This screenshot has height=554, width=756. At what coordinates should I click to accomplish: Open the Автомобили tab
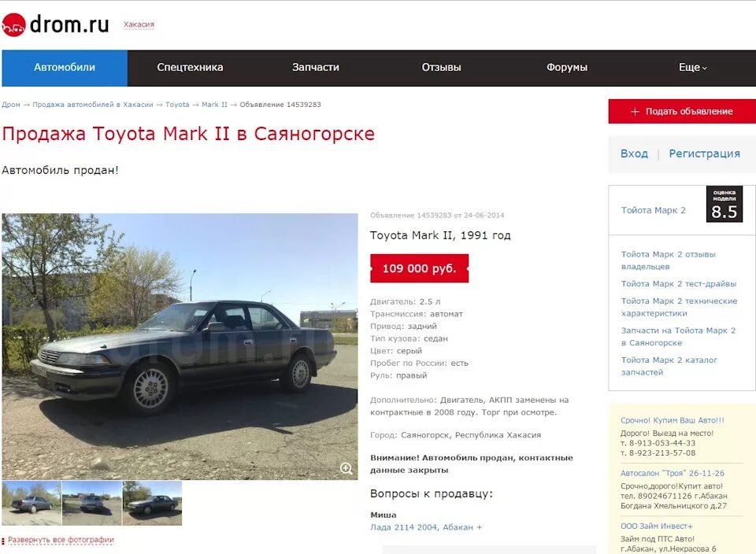[65, 68]
